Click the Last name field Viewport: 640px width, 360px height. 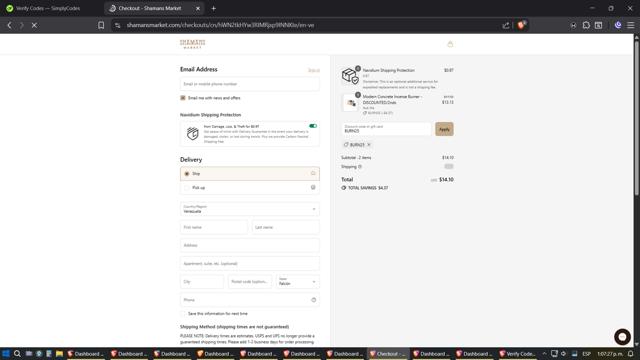[286, 227]
